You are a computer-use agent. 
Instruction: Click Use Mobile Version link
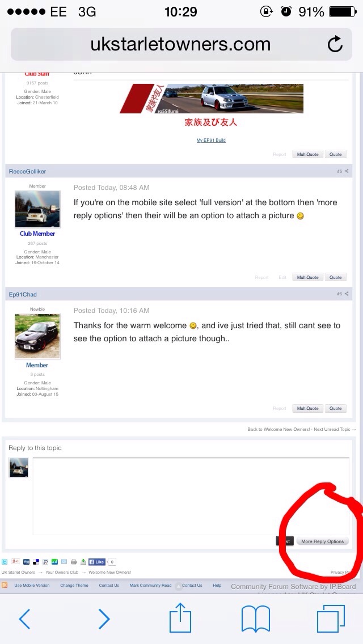32,585
